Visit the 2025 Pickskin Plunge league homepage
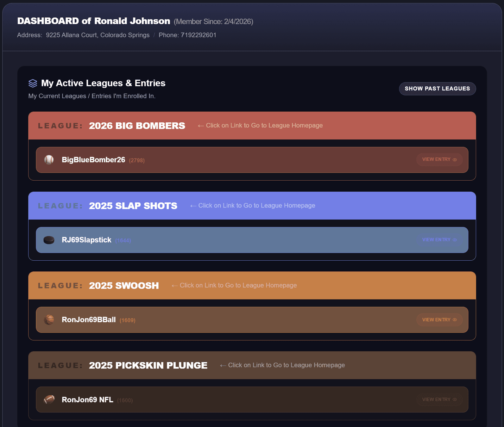Image resolution: width=504 pixels, height=427 pixels. point(148,365)
